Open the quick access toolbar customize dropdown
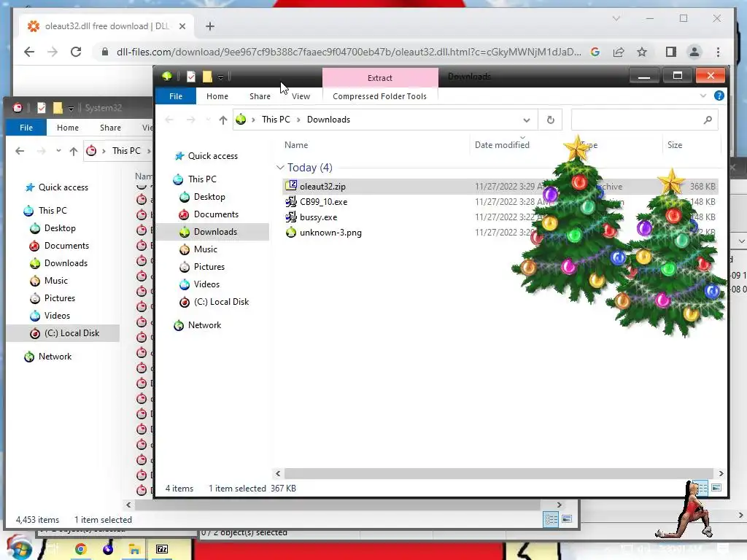 (x=220, y=77)
